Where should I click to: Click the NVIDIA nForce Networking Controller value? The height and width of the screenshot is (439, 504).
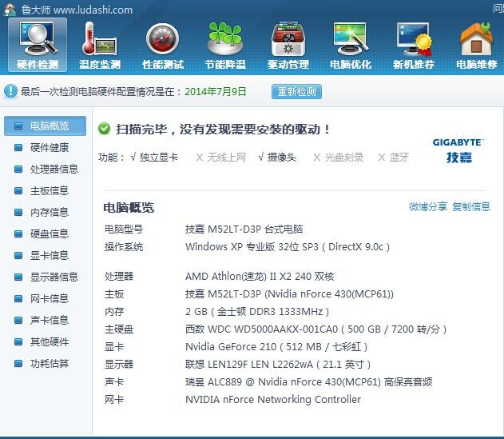click(273, 399)
